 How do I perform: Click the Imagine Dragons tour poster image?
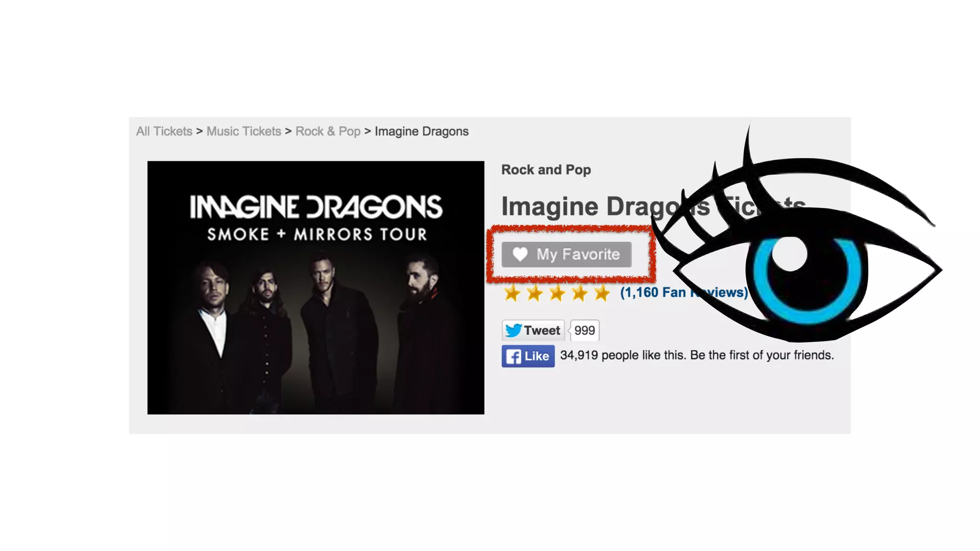tap(316, 287)
